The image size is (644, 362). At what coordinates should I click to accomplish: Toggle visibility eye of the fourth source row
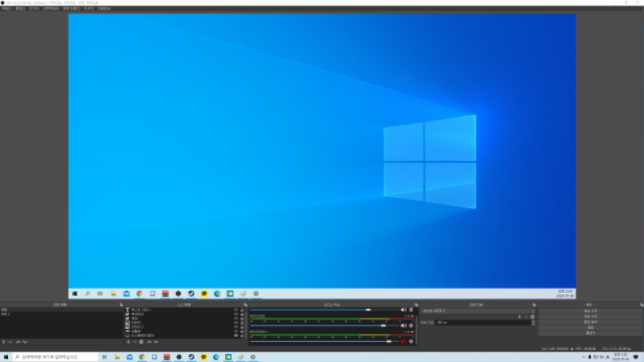[x=236, y=323]
